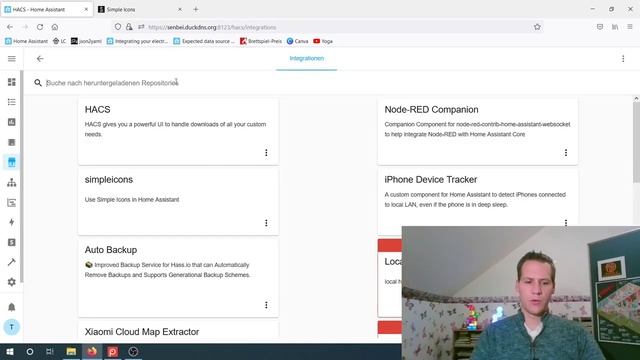640x360 pixels.
Task: Click the browser address bar URL
Action: (x=212, y=27)
